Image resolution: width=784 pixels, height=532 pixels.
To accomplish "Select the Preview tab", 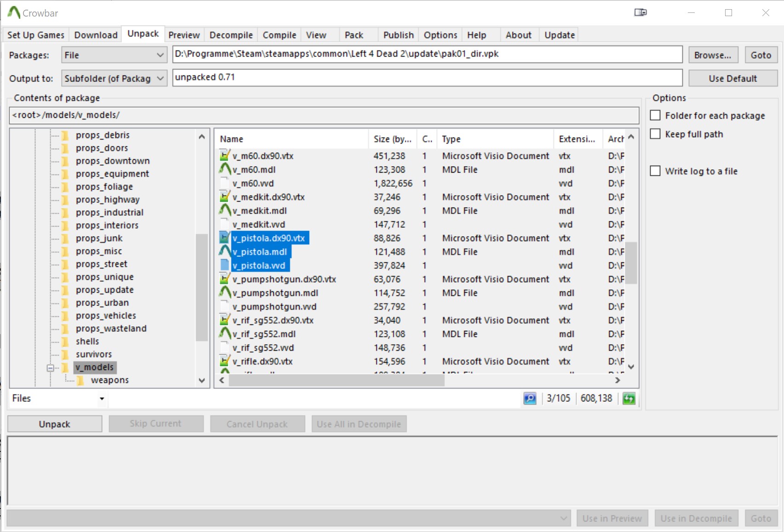I will click(184, 35).
